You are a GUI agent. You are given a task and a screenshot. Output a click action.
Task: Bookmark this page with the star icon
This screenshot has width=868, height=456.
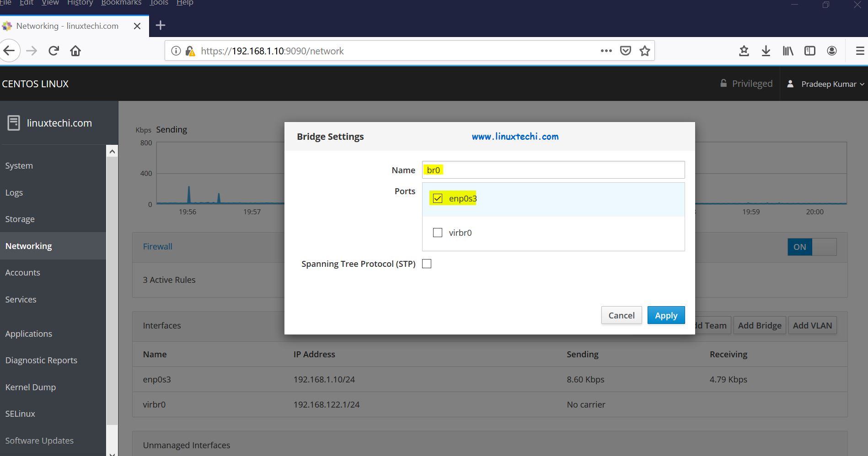(x=645, y=51)
